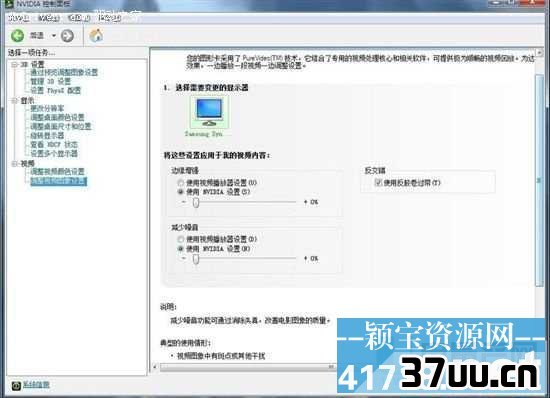Open the first menu bar item 文件
The image size is (550, 398).
point(19,18)
